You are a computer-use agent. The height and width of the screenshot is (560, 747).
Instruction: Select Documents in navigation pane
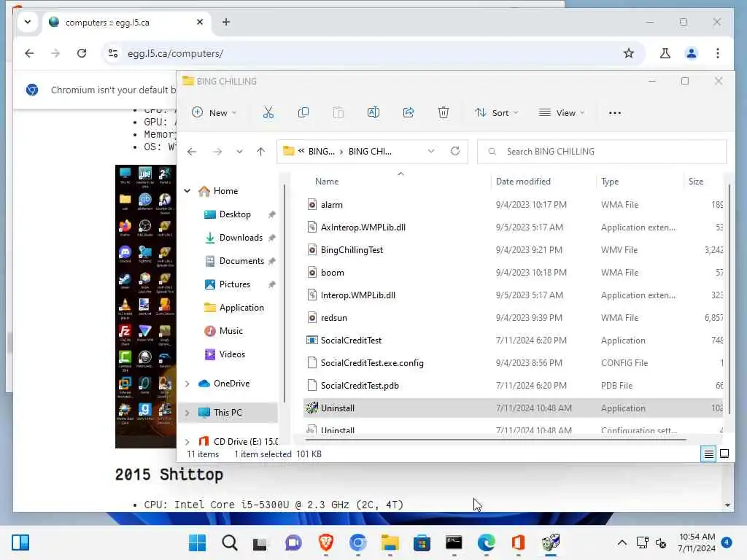point(241,261)
